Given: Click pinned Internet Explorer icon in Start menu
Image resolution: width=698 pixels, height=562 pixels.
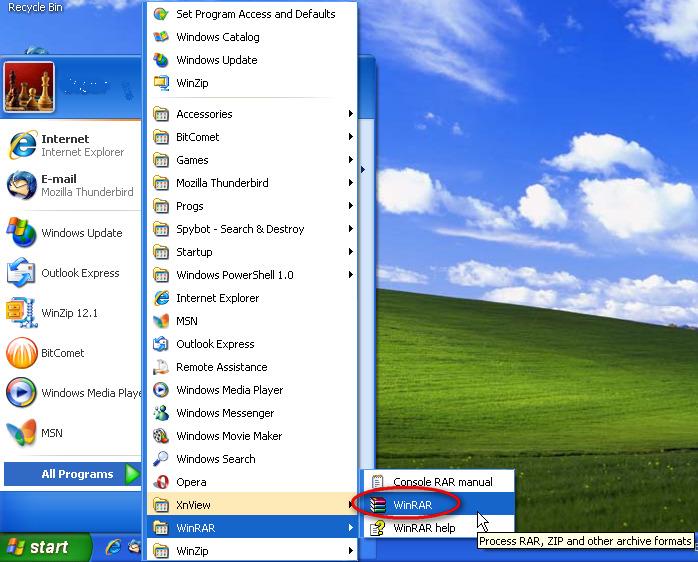Looking at the screenshot, I should 22,145.
